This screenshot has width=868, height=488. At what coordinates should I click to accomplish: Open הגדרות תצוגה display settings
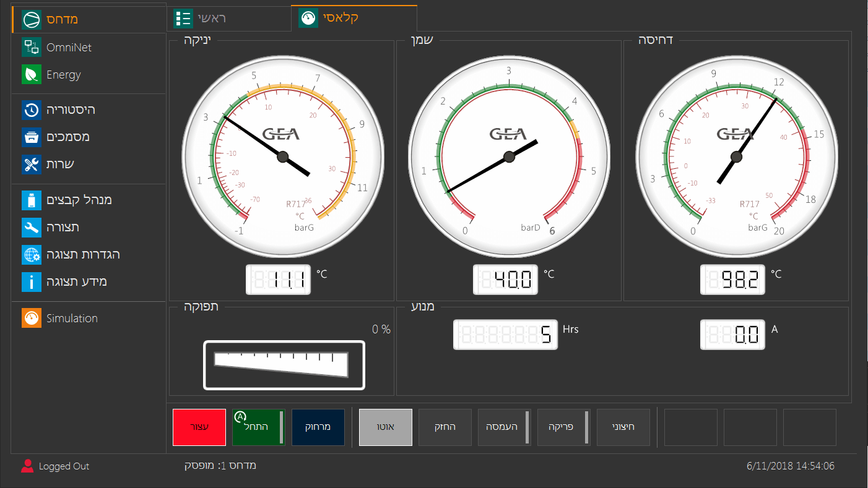(89, 254)
